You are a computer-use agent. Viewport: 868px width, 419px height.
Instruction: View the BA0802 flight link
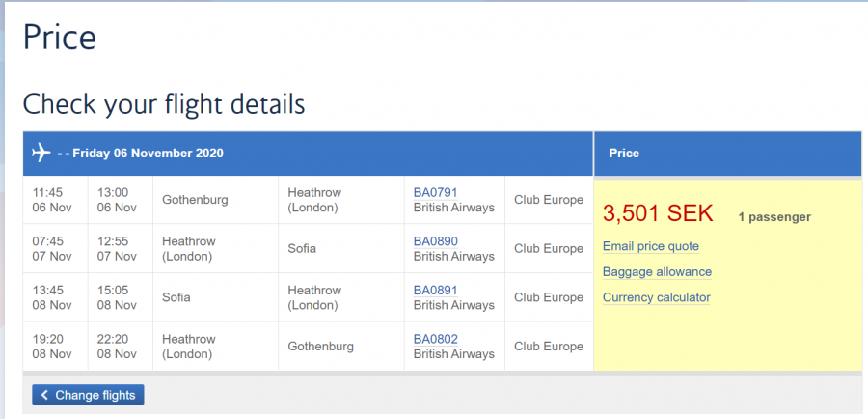coord(435,338)
